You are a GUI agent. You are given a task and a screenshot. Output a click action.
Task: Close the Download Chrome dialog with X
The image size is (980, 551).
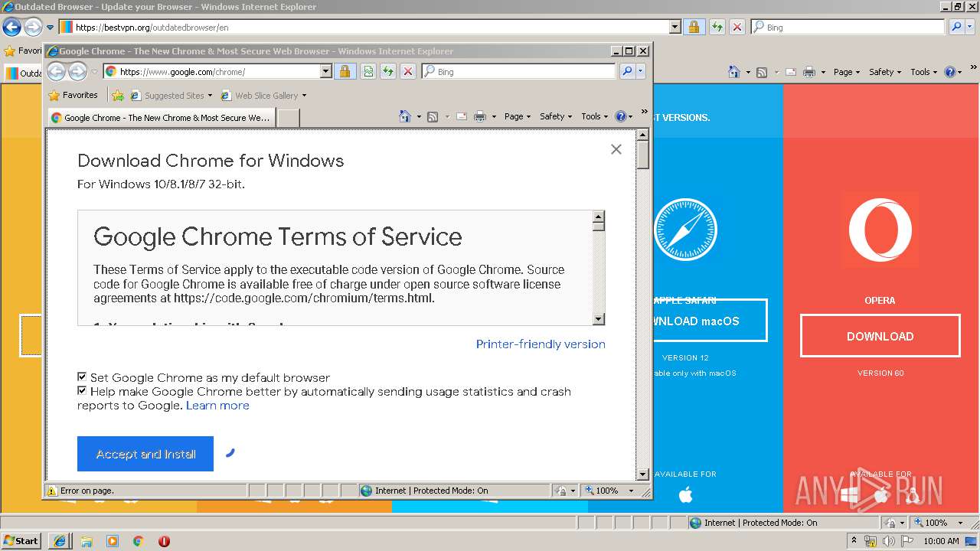pyautogui.click(x=616, y=149)
